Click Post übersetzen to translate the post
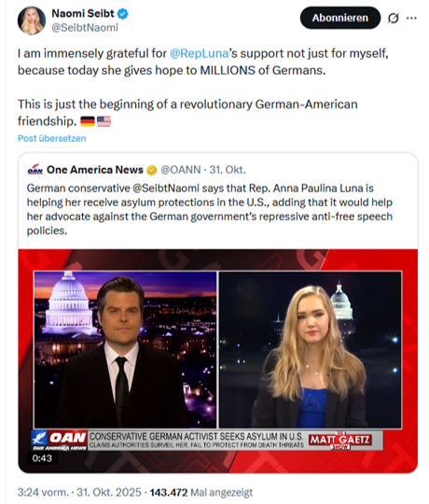This screenshot has height=504, width=429. click(51, 138)
